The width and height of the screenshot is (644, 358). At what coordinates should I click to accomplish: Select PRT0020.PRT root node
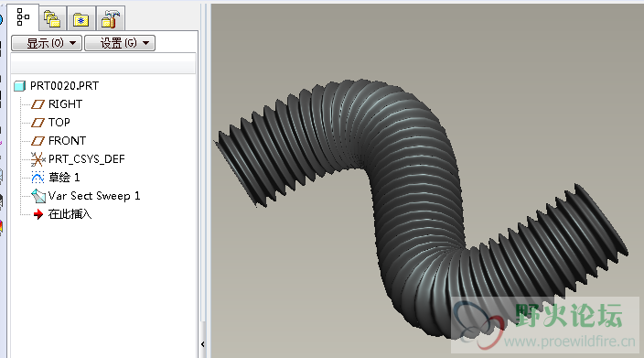(64, 85)
